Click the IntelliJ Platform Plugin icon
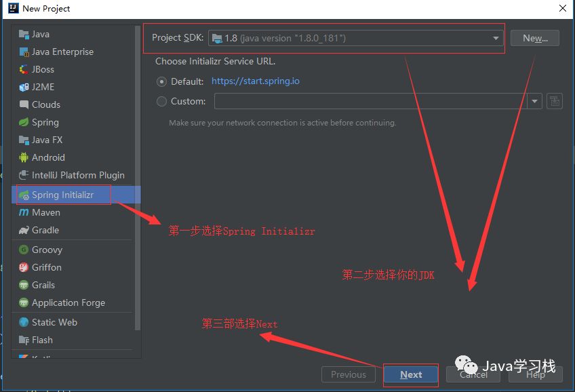 pos(24,175)
